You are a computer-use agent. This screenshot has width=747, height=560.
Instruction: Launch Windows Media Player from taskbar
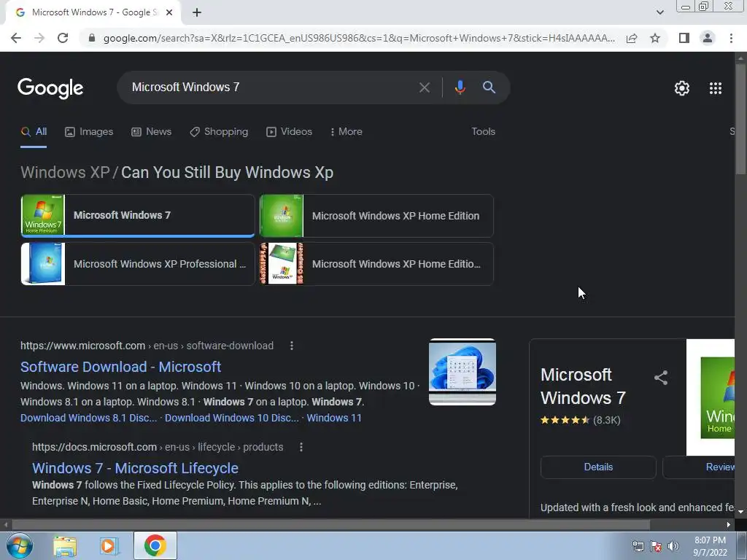coord(109,545)
